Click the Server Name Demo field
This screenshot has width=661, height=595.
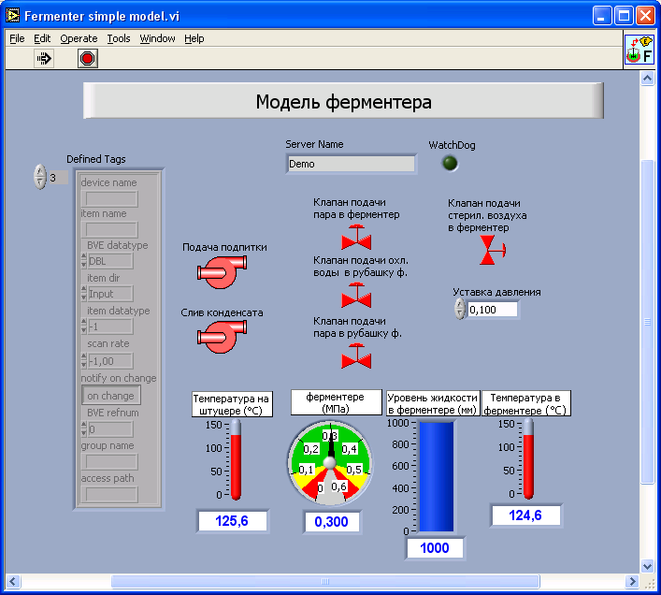[351, 164]
